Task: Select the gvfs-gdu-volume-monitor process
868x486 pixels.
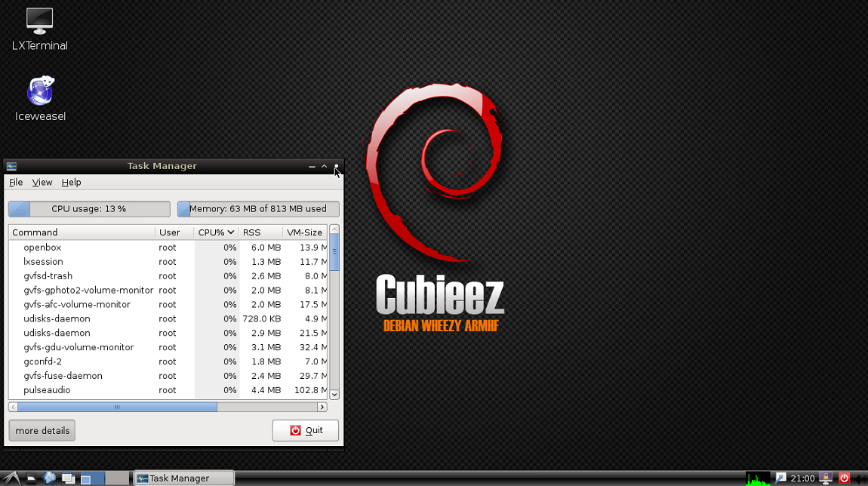Action: (168, 348)
